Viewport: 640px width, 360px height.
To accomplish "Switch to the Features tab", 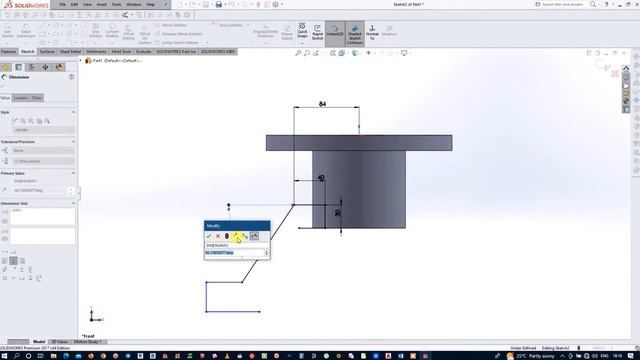I will (x=9, y=52).
